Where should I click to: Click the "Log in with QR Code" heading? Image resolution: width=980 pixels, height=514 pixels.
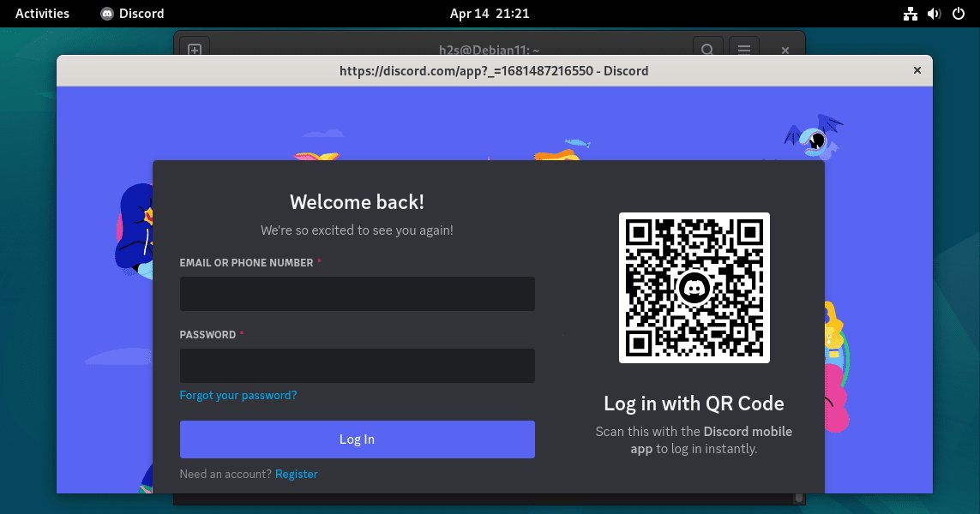(694, 403)
